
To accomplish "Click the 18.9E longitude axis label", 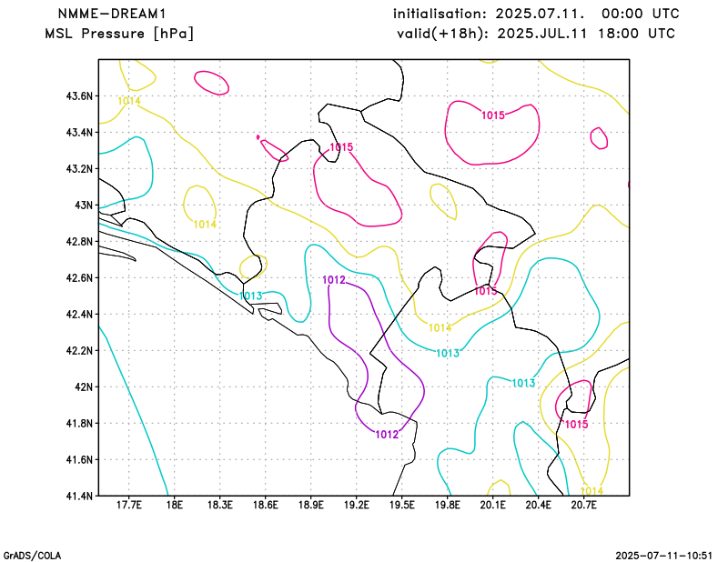I will [x=311, y=505].
